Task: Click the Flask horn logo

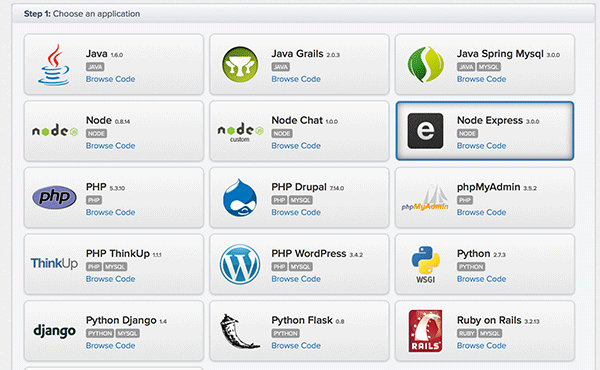Action: tap(240, 331)
